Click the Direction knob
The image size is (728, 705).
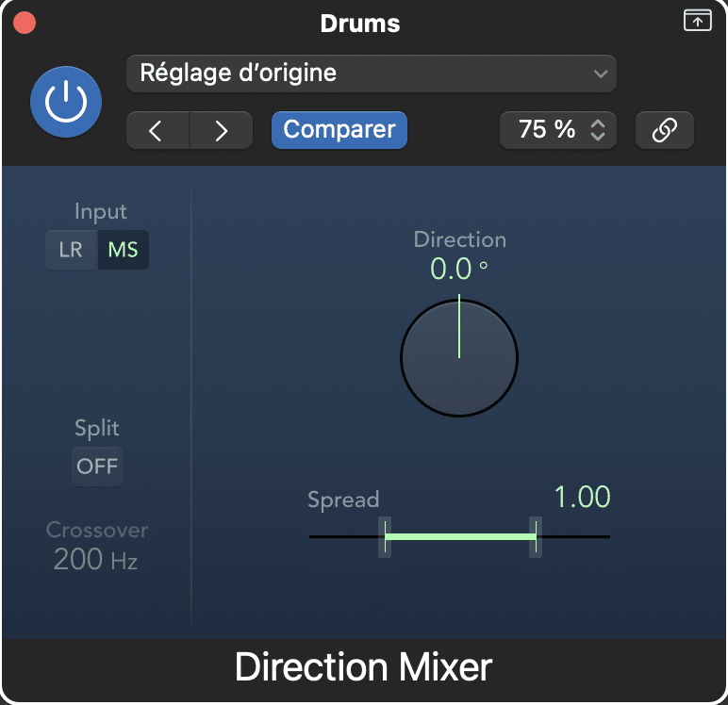click(x=459, y=358)
